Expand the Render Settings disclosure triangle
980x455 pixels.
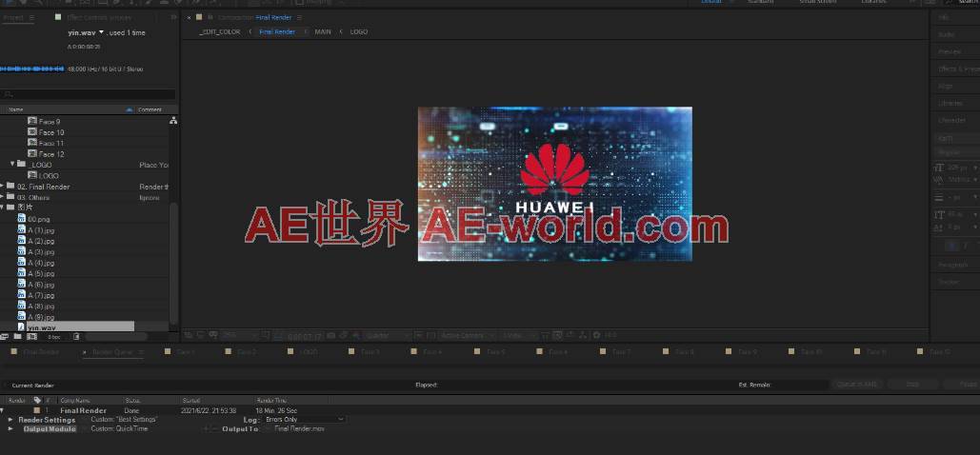click(10, 420)
